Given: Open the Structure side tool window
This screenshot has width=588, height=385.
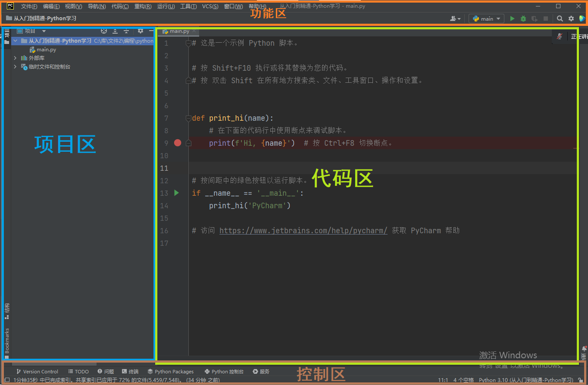Looking at the screenshot, I should coord(7,311).
